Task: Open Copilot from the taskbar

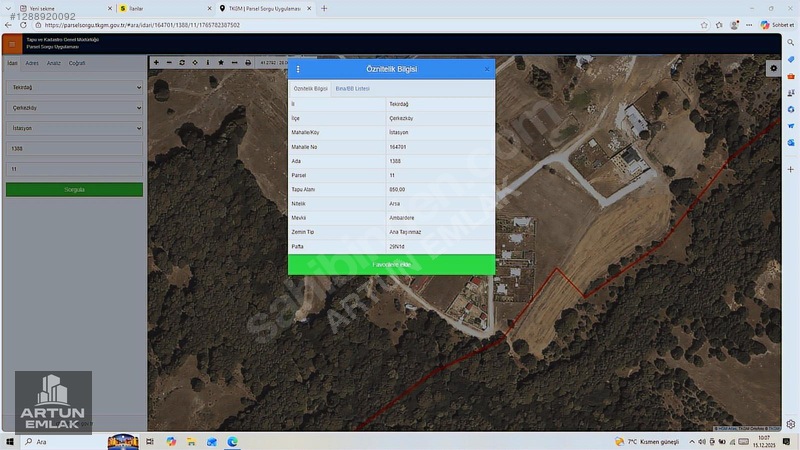Action: (170, 441)
